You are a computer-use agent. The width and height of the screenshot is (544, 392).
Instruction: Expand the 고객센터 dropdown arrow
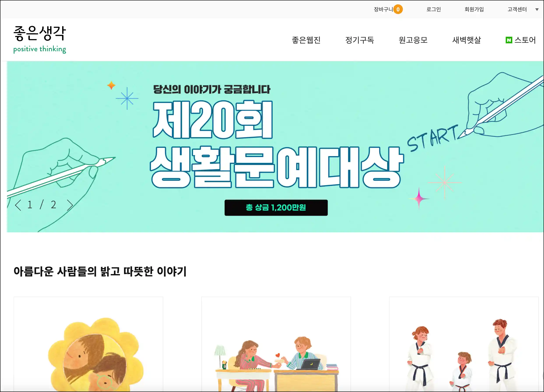click(537, 10)
